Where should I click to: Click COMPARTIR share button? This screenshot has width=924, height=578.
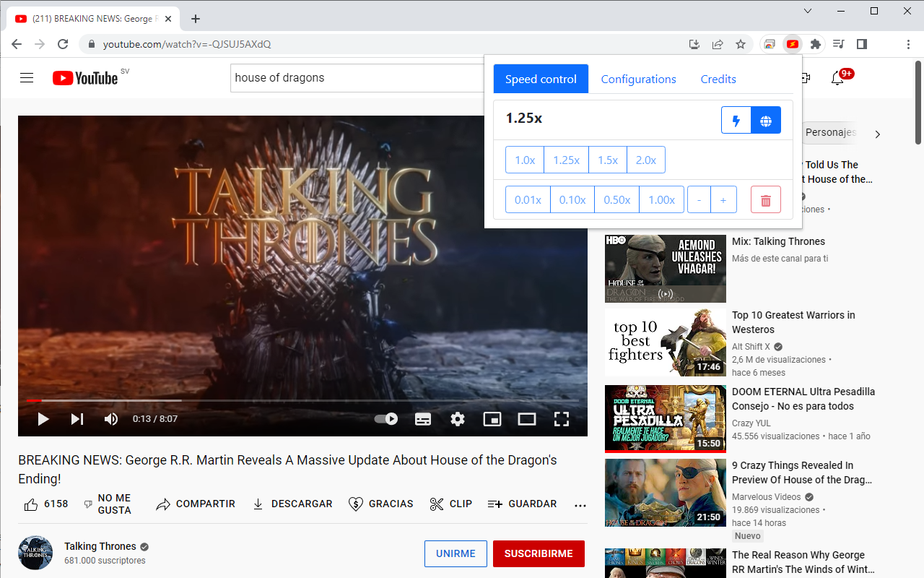pos(196,504)
